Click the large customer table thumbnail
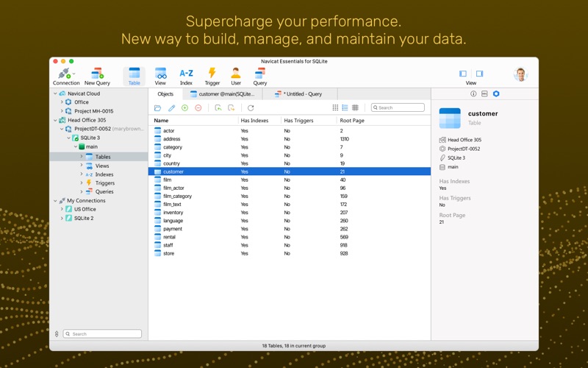Viewport: 588px width, 368px height. click(x=450, y=118)
